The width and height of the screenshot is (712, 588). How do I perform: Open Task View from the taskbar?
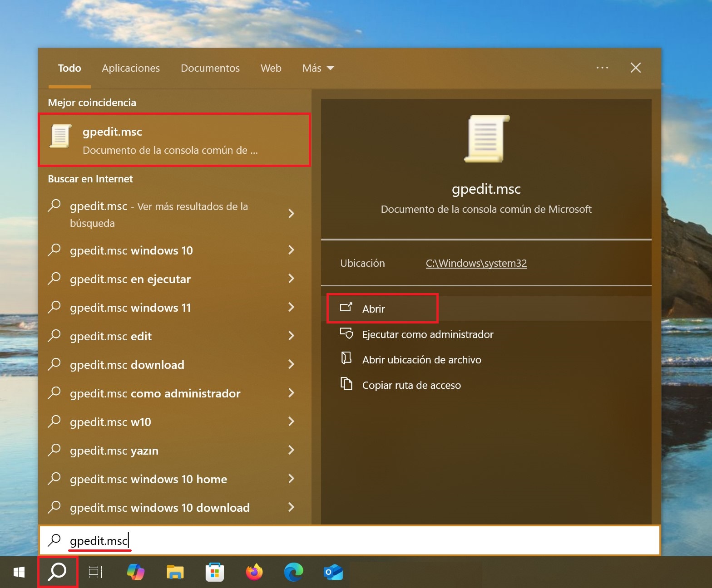point(95,572)
